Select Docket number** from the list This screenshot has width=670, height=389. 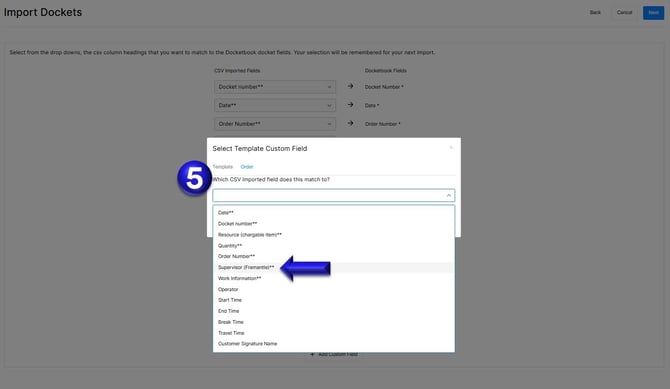[334, 224]
